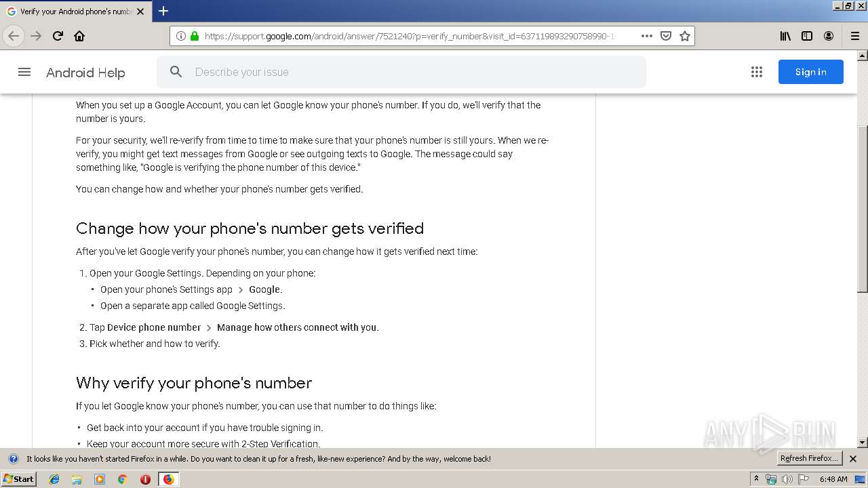The height and width of the screenshot is (488, 868).
Task: Click heading Why verify your phone's number
Action: coord(194,383)
